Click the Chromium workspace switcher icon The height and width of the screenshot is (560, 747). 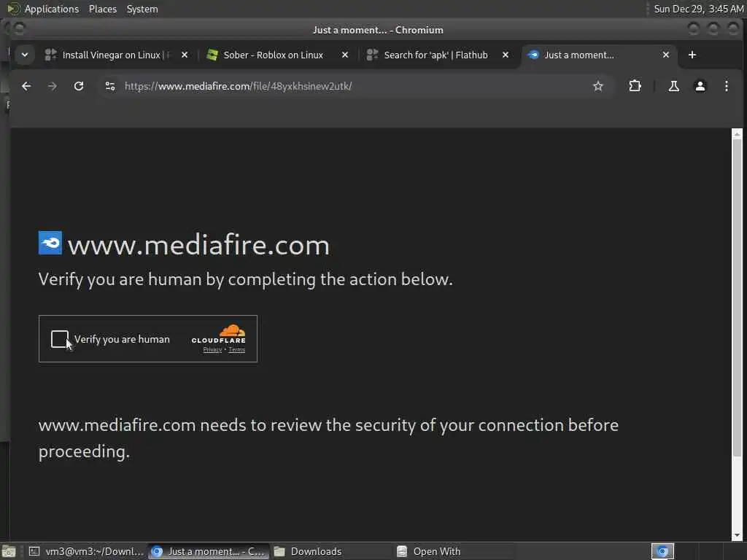click(x=662, y=551)
